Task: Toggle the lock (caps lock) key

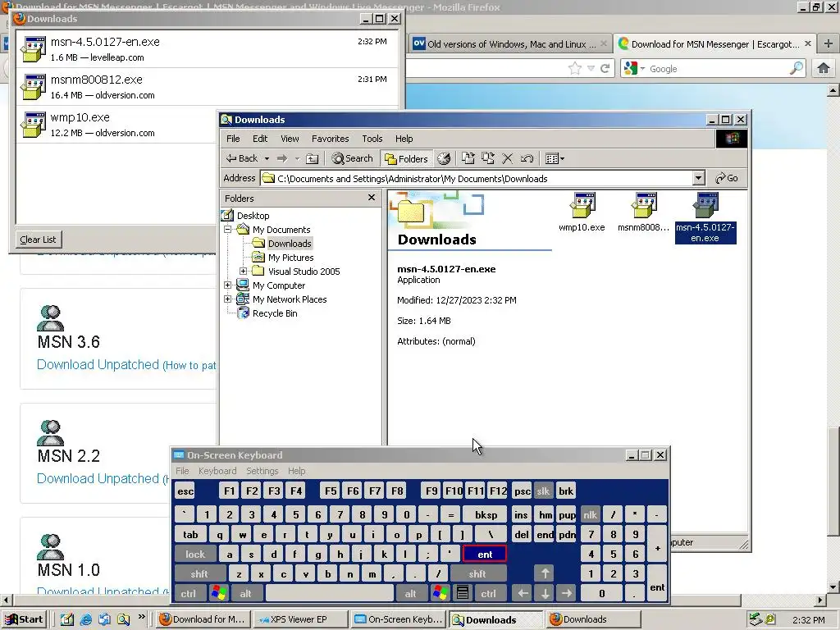Action: [x=195, y=555]
